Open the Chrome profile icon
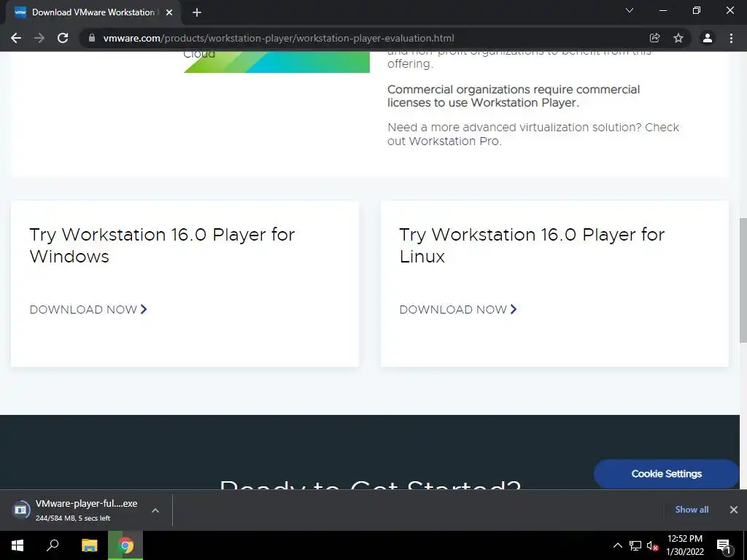This screenshot has width=747, height=560. pos(708,38)
